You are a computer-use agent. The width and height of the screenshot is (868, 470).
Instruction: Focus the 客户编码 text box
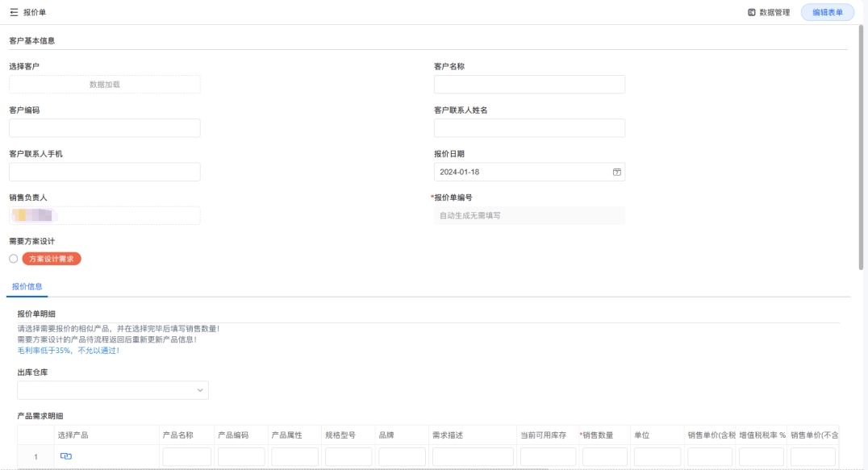105,128
